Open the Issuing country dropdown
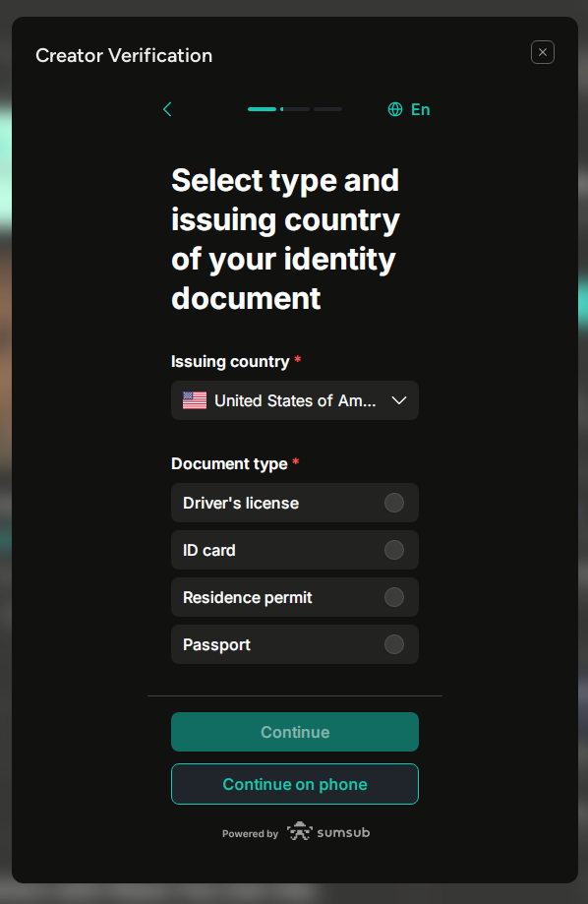This screenshot has width=588, height=904. 295,400
